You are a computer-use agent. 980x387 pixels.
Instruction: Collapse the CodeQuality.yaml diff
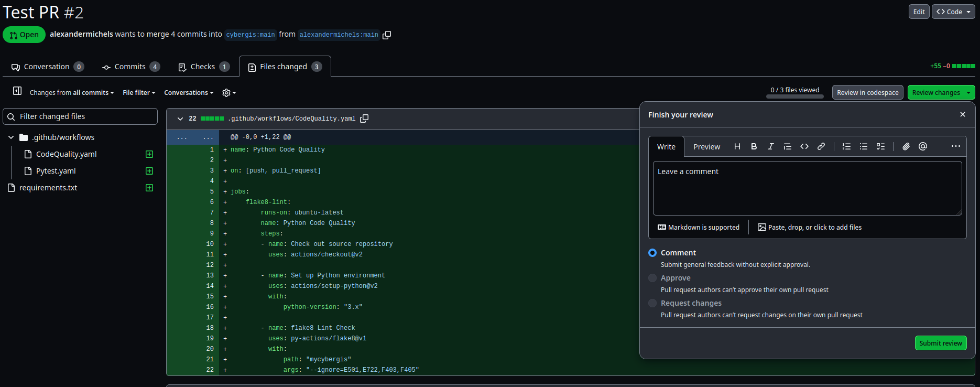pos(180,119)
